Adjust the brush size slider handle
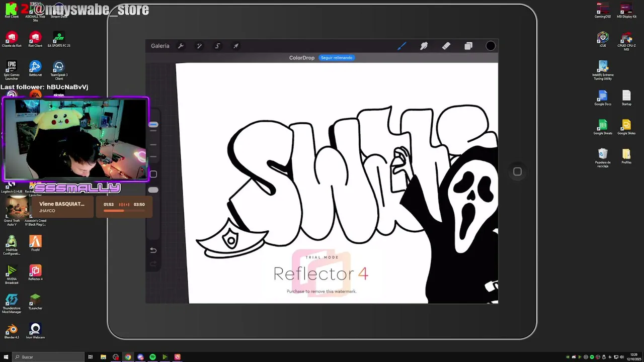Screen dimensions: 644x362 point(153,124)
